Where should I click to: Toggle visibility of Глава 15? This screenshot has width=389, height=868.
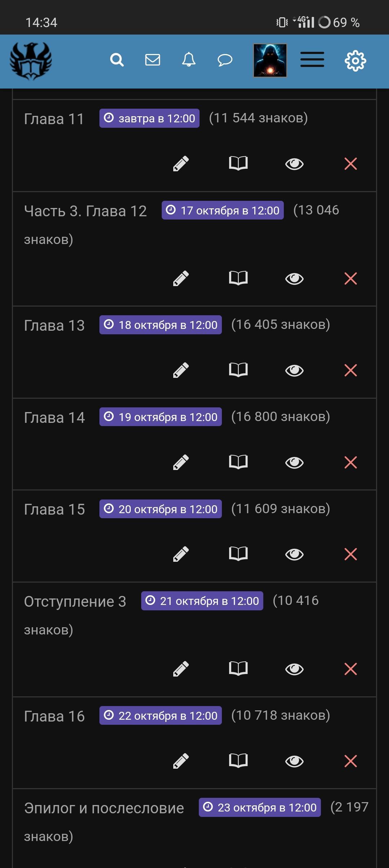pos(294,554)
